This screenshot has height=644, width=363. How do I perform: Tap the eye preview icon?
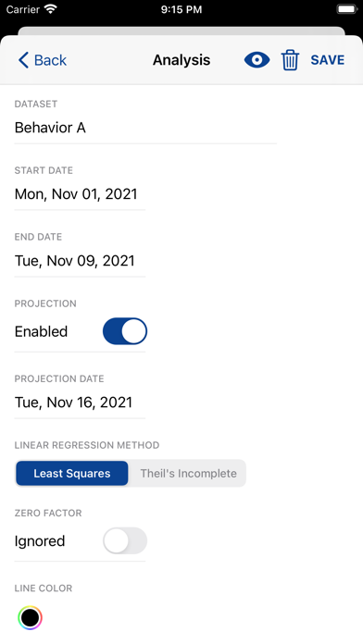[257, 60]
